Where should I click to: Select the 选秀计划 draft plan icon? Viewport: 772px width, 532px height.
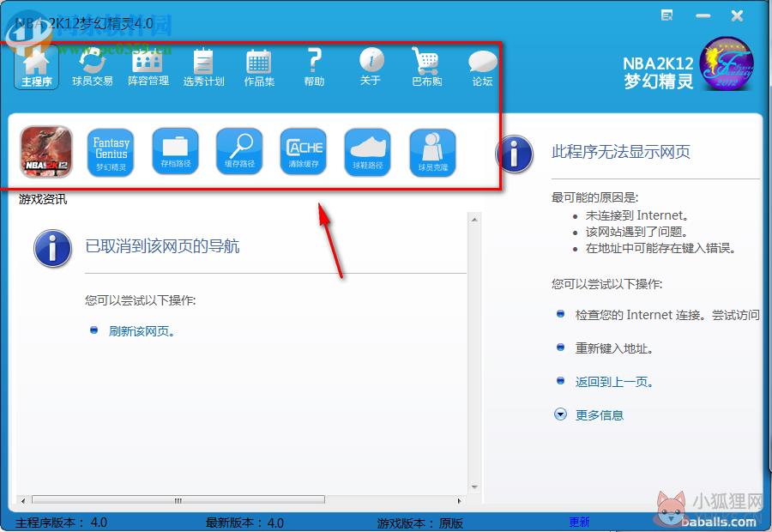click(203, 69)
